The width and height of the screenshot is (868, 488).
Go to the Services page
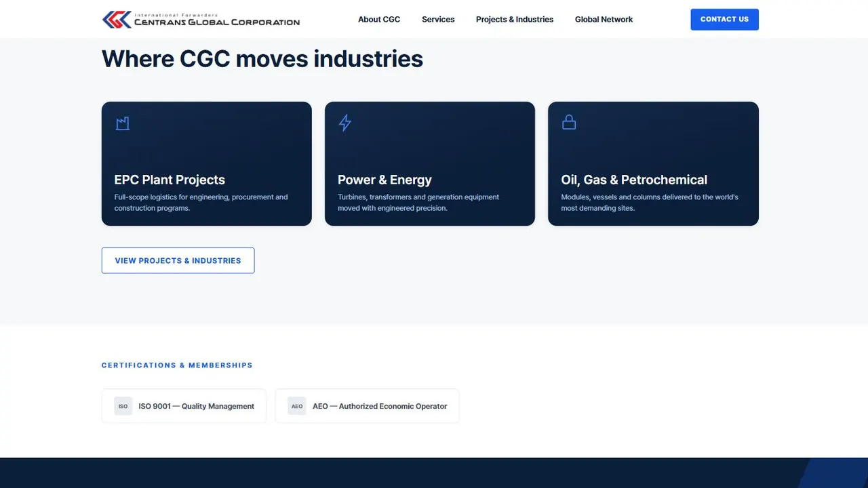coord(438,20)
